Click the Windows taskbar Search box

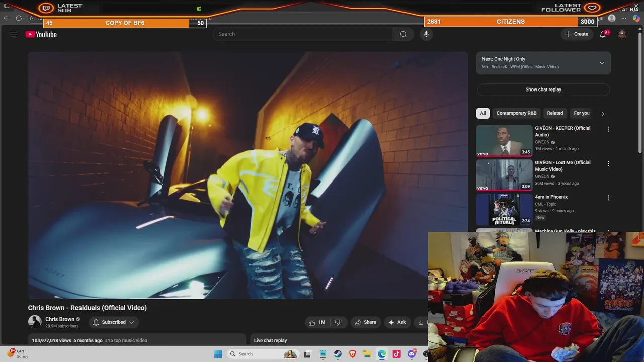[x=263, y=354]
